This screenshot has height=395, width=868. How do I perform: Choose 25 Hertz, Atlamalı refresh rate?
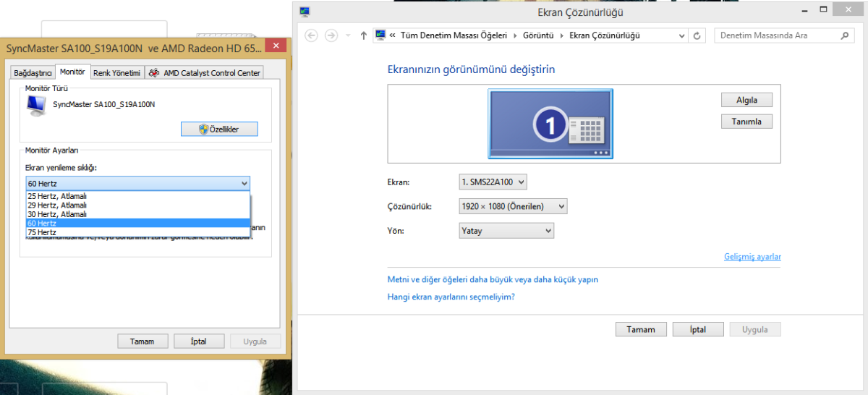coord(137,196)
